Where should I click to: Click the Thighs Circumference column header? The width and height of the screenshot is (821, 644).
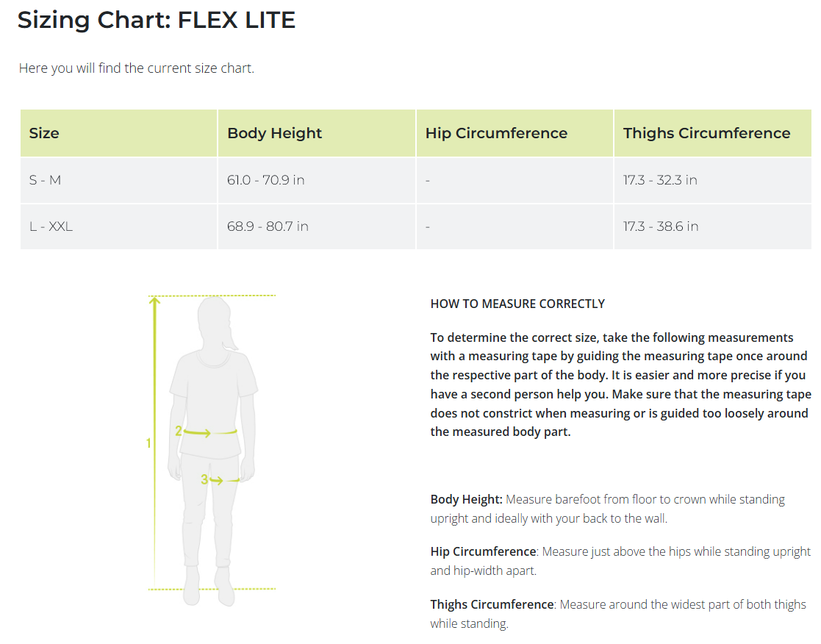[x=706, y=133]
